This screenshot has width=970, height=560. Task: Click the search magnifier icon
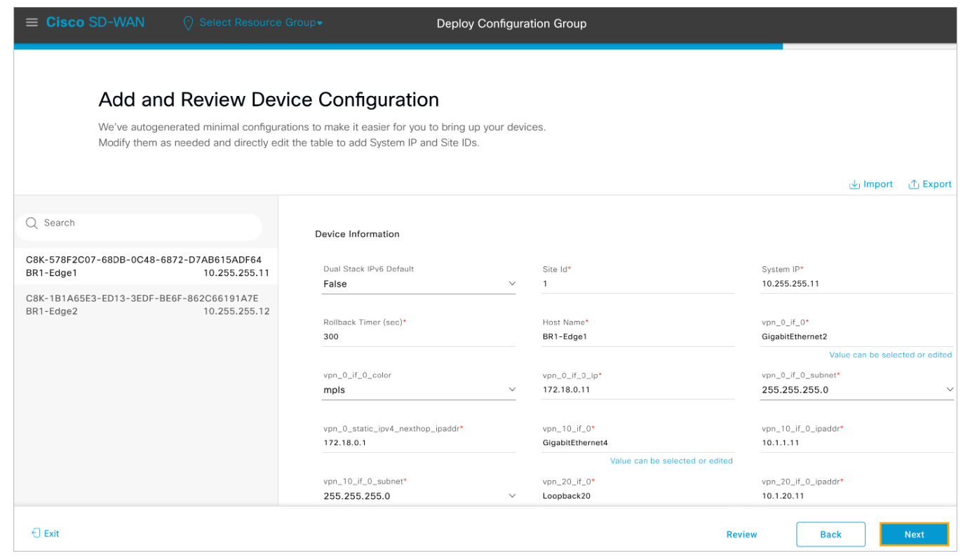32,224
